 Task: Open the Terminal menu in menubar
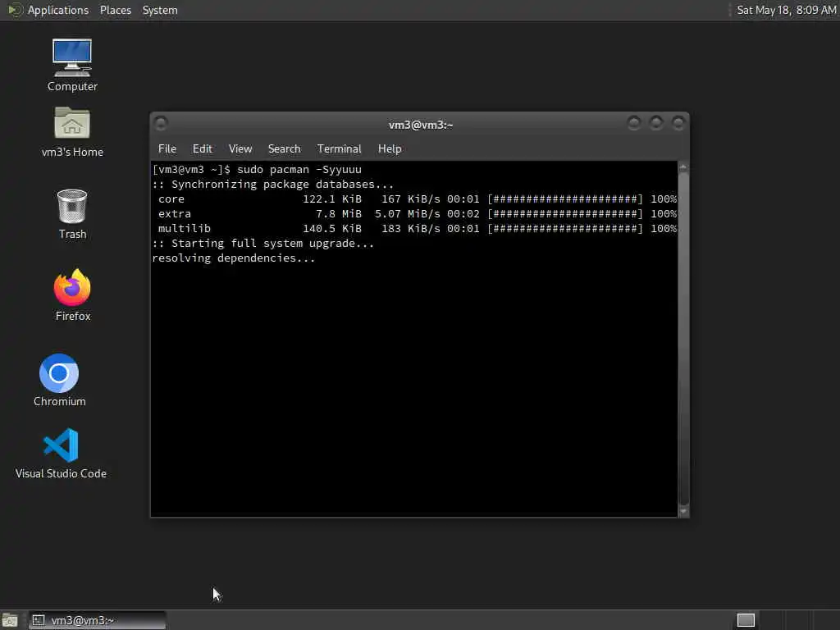tap(339, 149)
